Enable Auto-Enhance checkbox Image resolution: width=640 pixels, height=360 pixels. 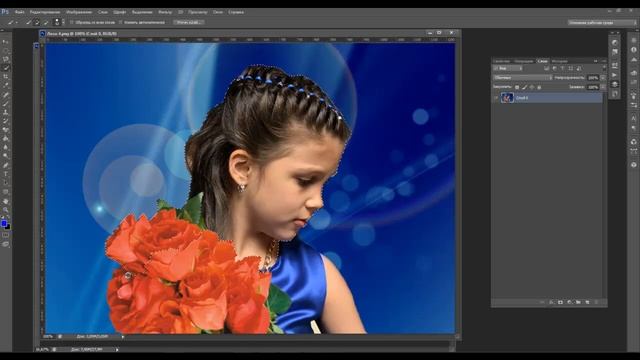(x=121, y=22)
